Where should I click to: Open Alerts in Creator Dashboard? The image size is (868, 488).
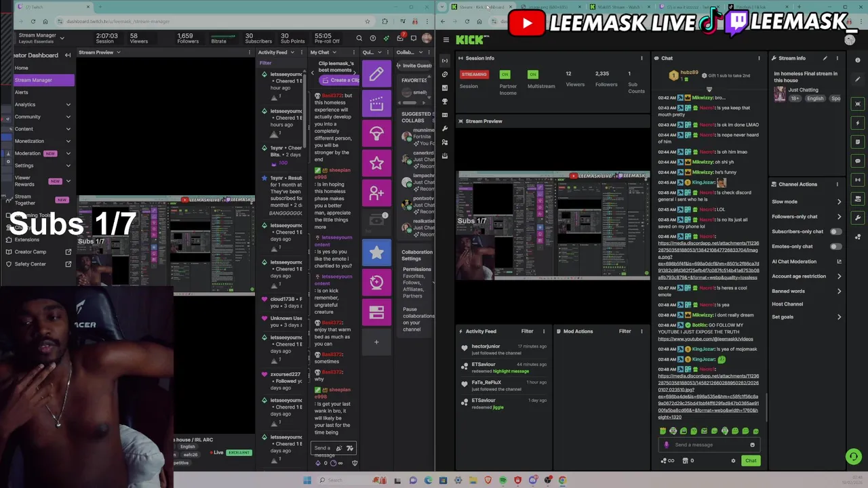[22, 92]
